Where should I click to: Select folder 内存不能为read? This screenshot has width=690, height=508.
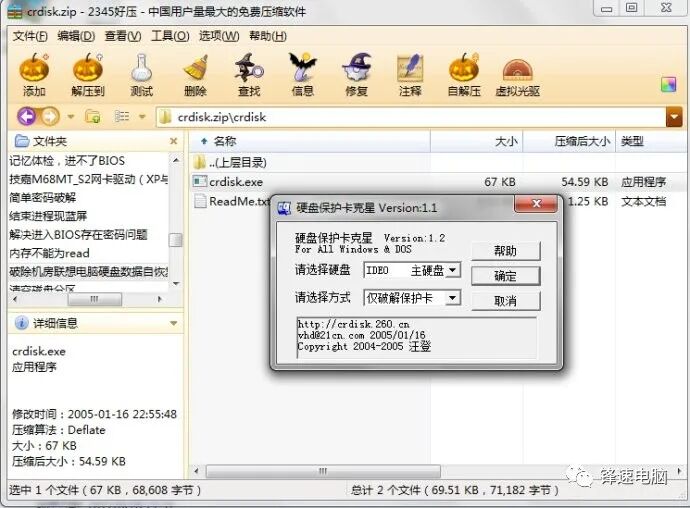click(x=49, y=253)
